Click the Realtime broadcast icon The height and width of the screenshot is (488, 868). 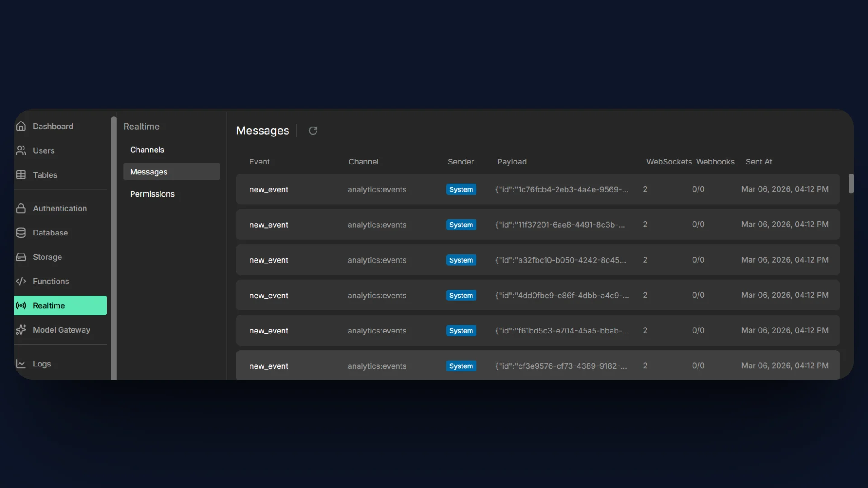[x=21, y=305]
